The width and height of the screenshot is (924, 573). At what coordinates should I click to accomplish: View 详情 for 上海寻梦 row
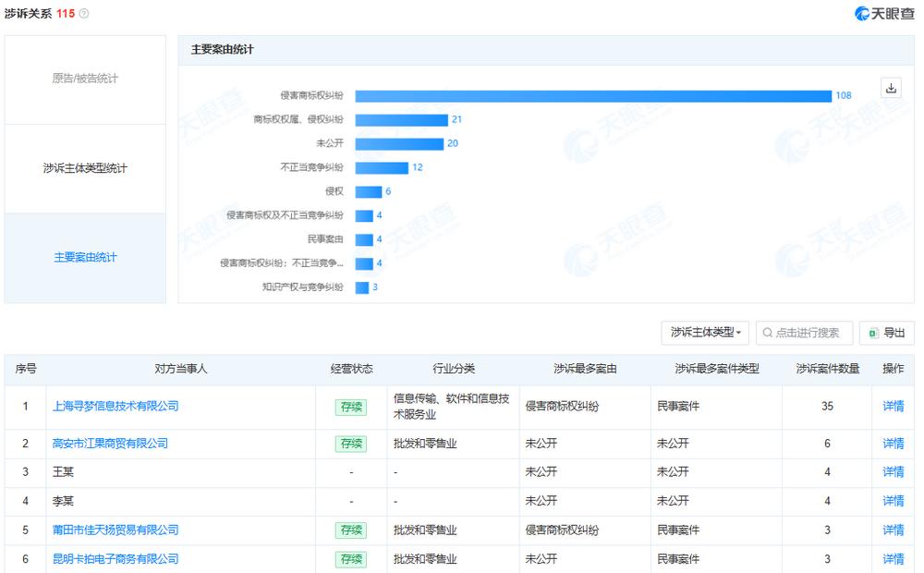893,406
